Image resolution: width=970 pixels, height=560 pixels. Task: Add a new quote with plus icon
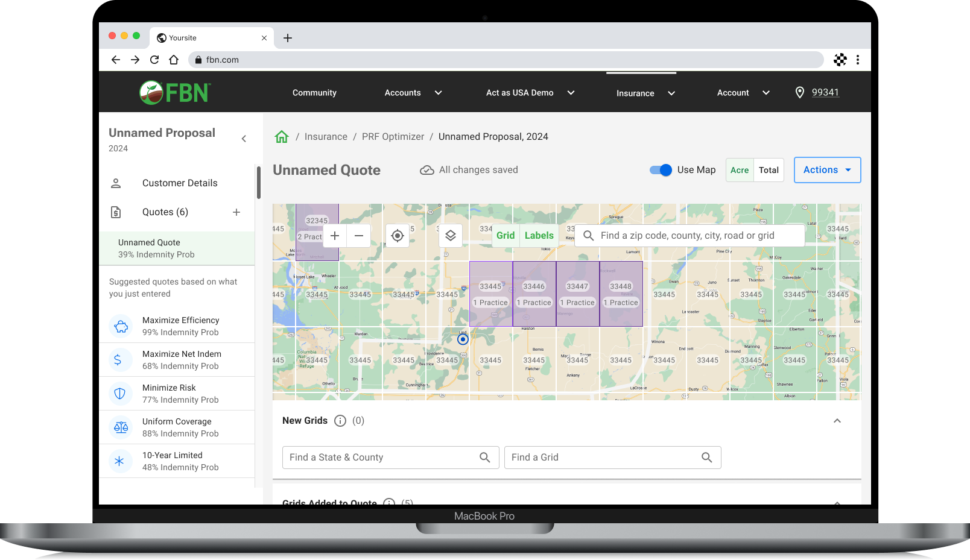(236, 212)
